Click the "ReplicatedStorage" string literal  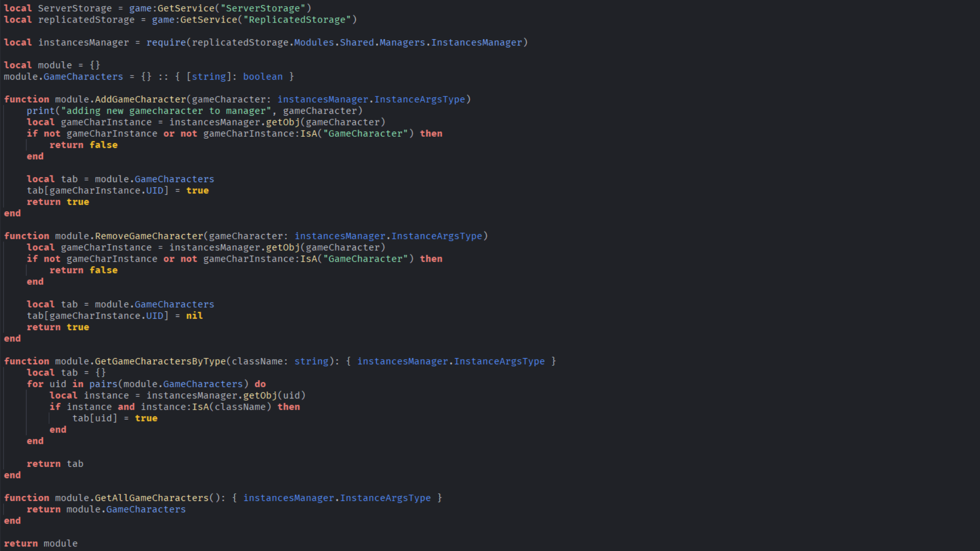tap(297, 20)
